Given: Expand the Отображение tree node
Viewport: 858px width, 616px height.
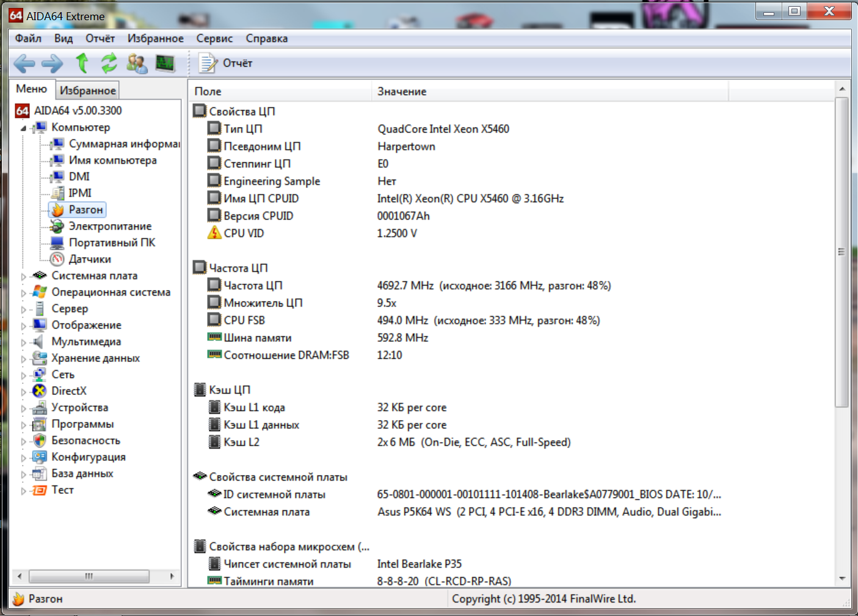Looking at the screenshot, I should [x=24, y=326].
